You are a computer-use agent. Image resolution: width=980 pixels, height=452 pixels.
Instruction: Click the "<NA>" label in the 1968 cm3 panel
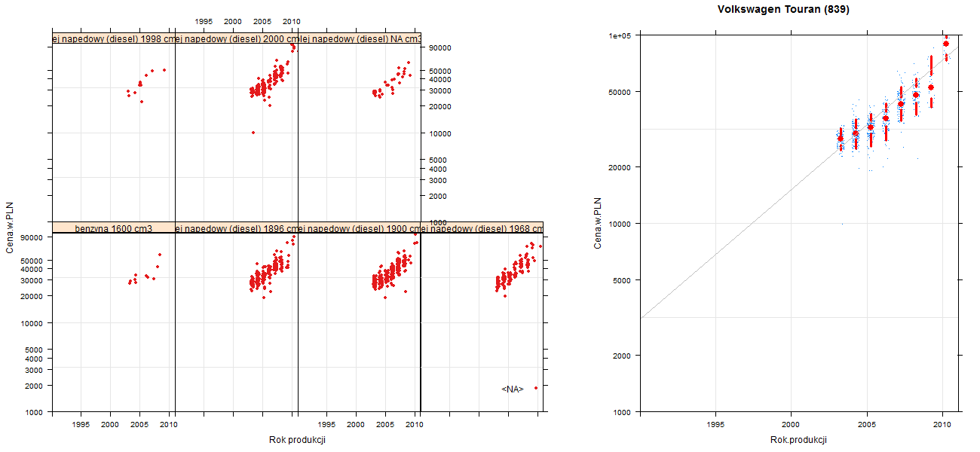pyautogui.click(x=513, y=389)
